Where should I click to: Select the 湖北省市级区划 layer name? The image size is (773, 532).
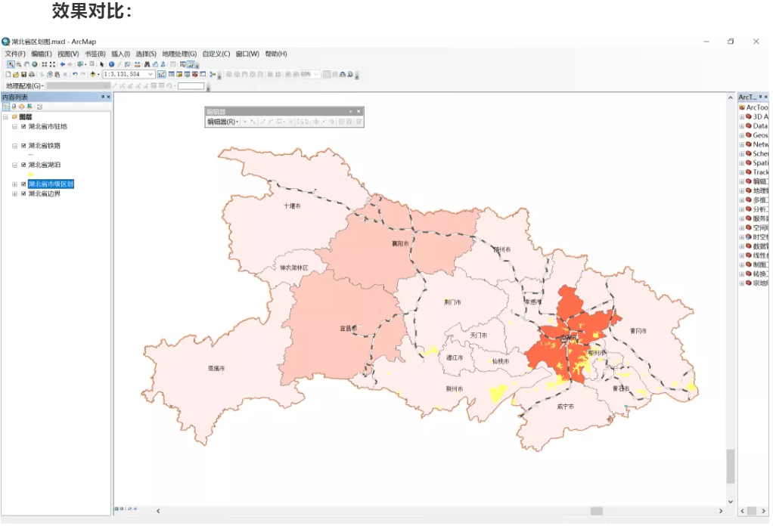(51, 184)
